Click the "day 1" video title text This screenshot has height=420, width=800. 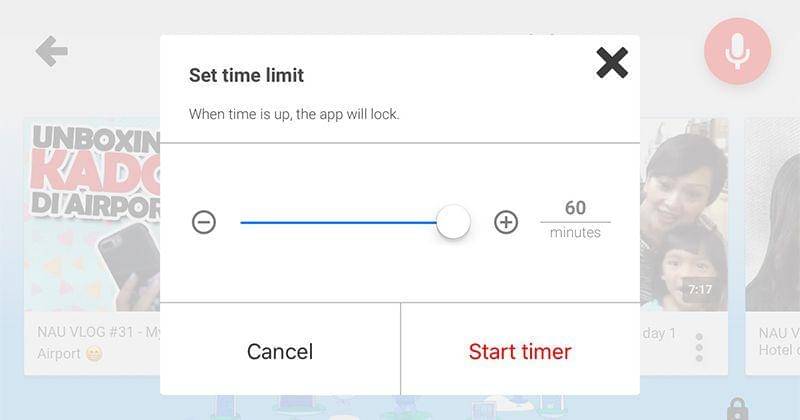pos(659,333)
